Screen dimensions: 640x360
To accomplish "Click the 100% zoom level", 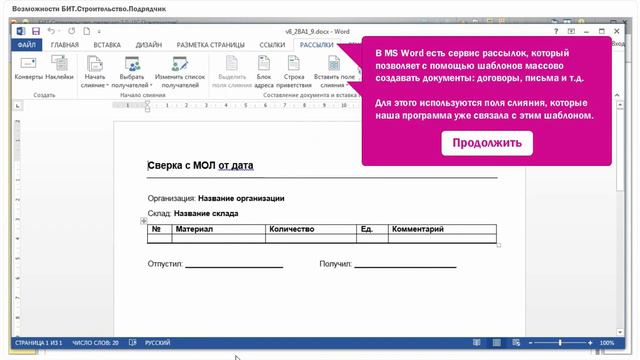I will tap(607, 343).
